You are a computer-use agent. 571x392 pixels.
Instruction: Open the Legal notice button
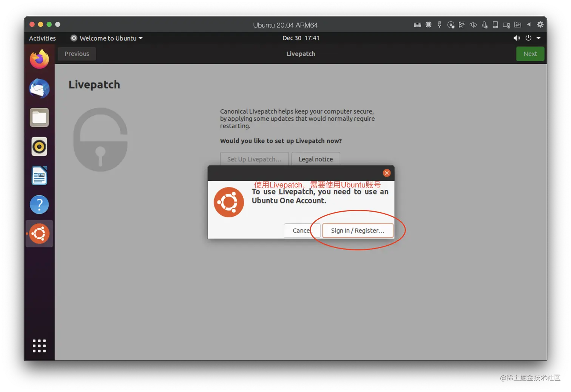coord(316,159)
